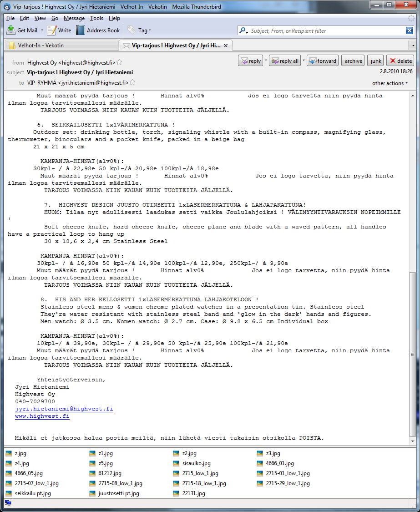Click the online status icon in the status bar
This screenshot has width=420, height=512.
click(8, 503)
